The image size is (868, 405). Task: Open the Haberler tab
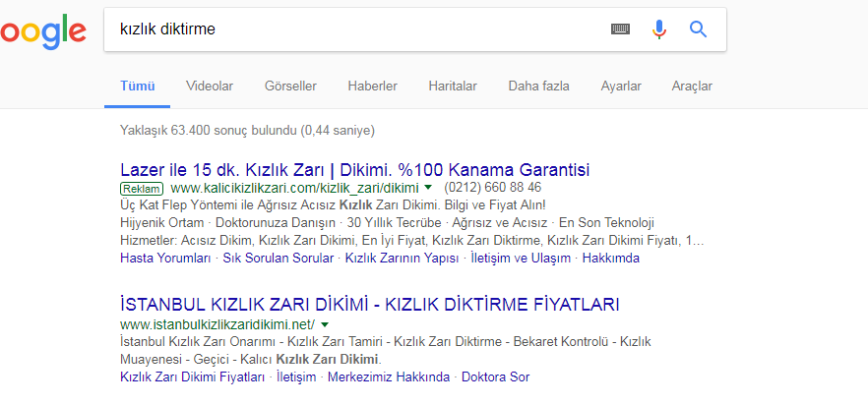(x=373, y=87)
